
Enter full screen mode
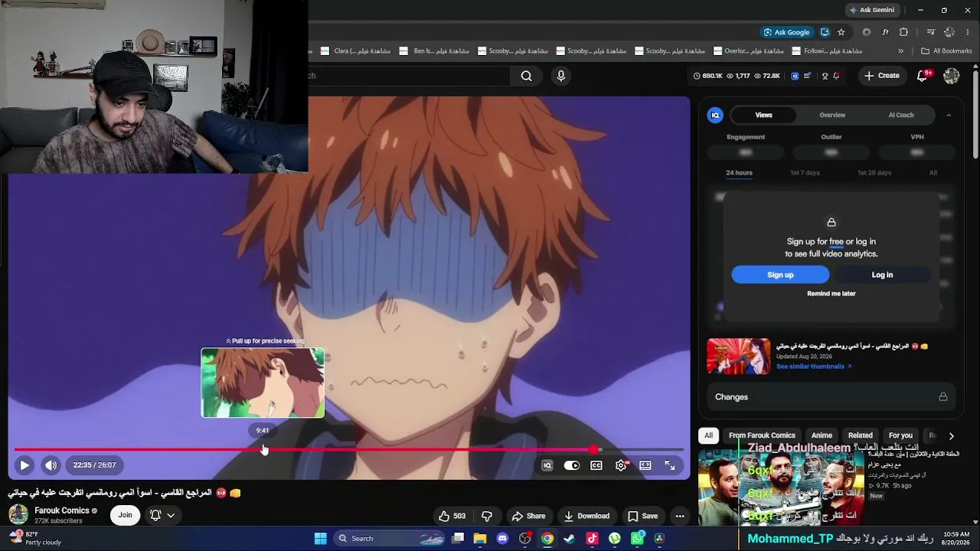(670, 465)
